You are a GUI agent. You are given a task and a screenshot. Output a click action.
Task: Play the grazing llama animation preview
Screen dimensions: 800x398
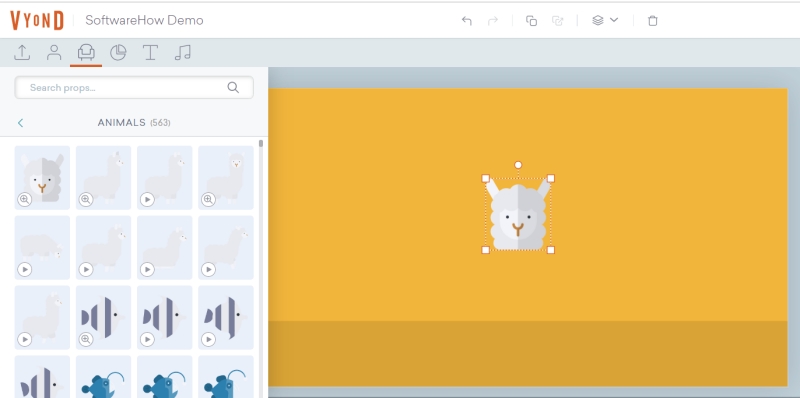24,269
